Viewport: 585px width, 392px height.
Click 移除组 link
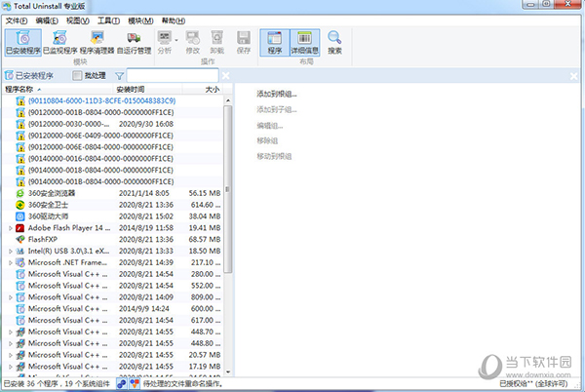[267, 140]
